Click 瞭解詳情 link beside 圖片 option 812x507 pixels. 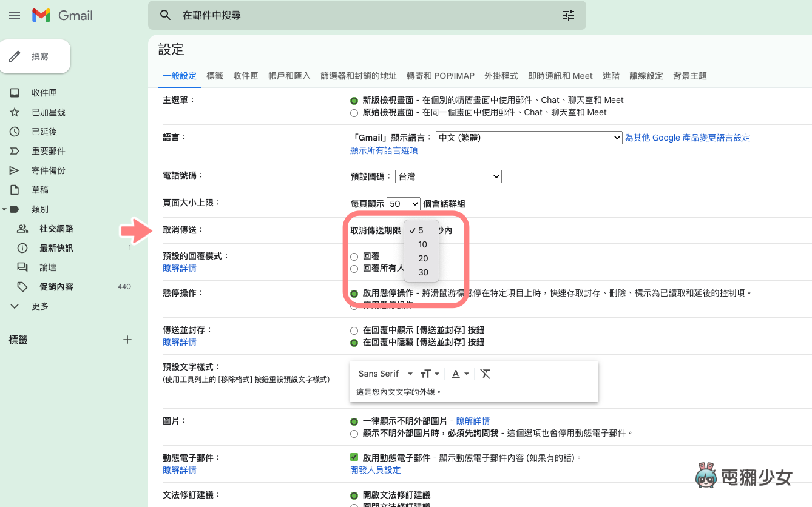coord(473,421)
